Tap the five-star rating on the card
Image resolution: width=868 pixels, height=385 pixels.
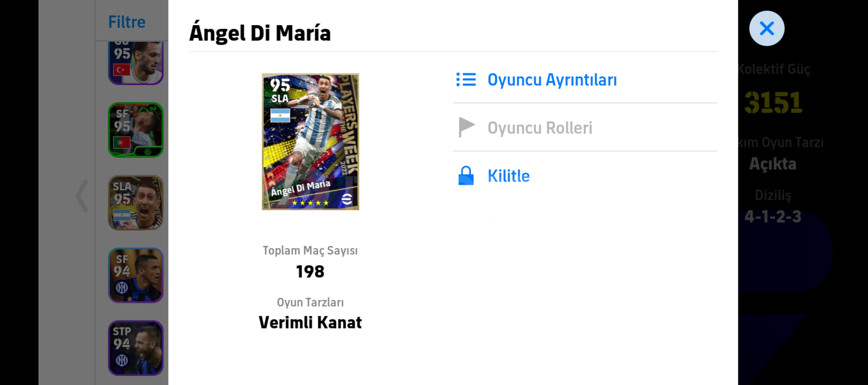point(310,203)
